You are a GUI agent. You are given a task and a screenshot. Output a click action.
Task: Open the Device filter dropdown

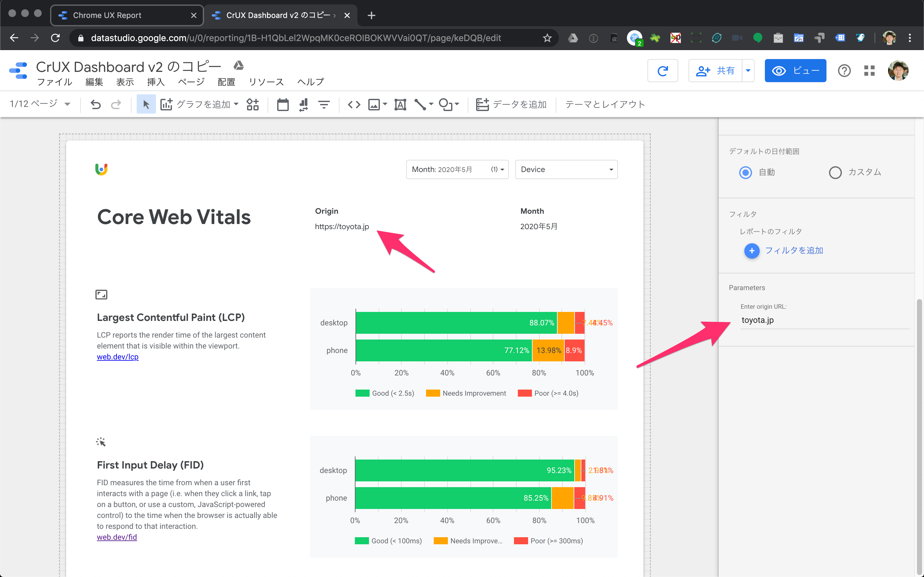(x=566, y=169)
